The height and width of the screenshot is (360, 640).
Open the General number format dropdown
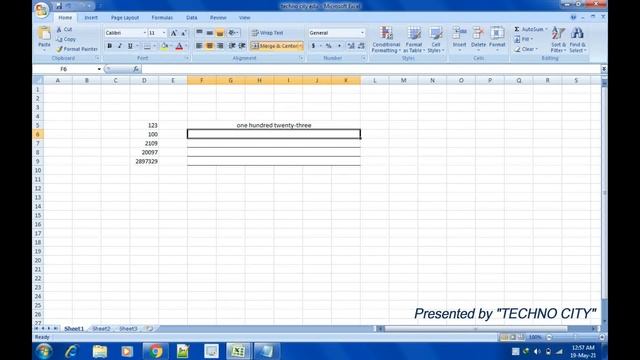(x=362, y=33)
